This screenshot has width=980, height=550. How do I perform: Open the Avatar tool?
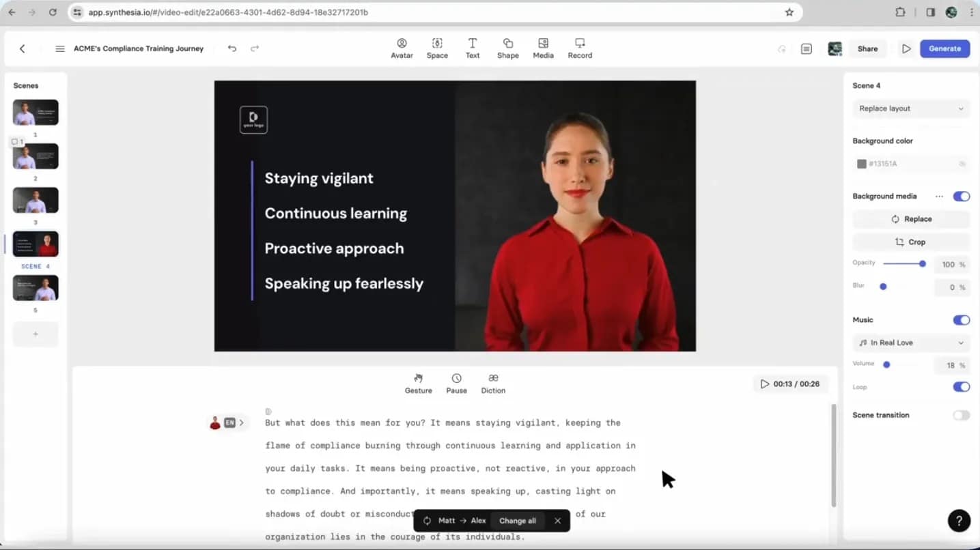402,48
